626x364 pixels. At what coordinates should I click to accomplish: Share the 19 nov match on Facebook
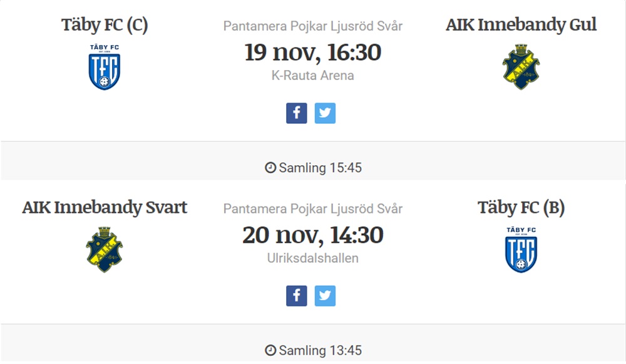pos(296,113)
